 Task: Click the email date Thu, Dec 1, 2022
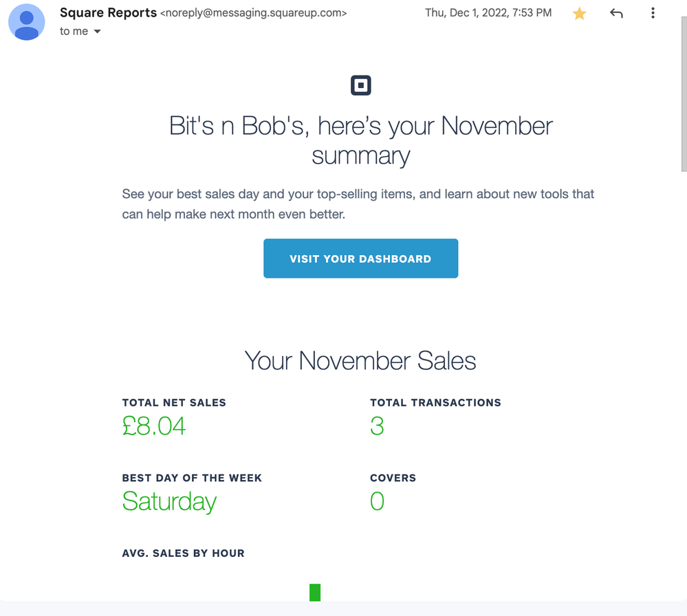point(488,12)
